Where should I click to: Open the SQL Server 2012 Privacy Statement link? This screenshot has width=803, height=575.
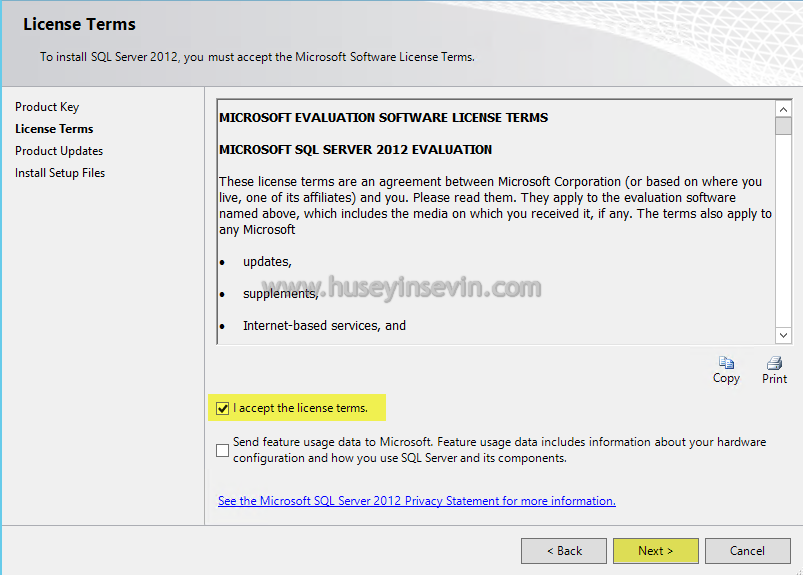point(417,501)
